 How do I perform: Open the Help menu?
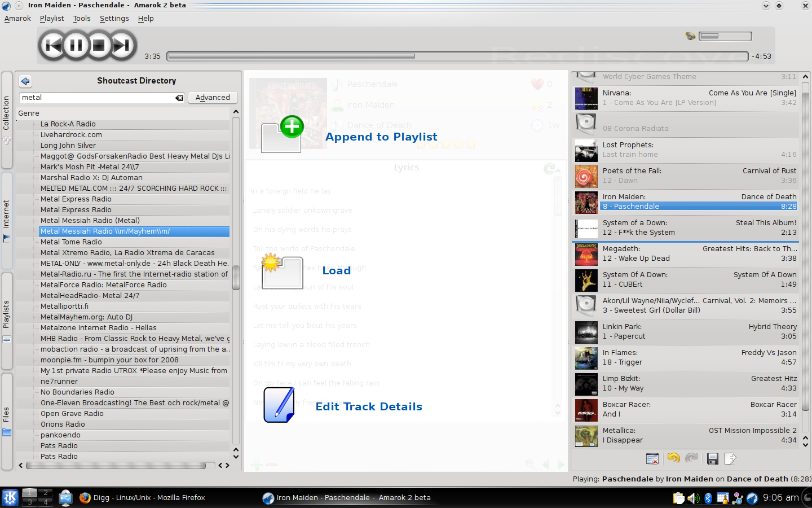click(146, 19)
